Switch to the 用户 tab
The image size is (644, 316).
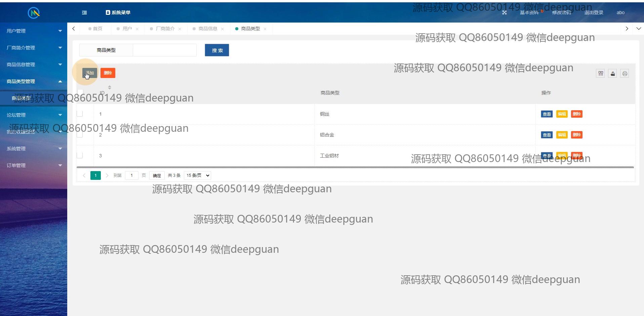(x=127, y=29)
